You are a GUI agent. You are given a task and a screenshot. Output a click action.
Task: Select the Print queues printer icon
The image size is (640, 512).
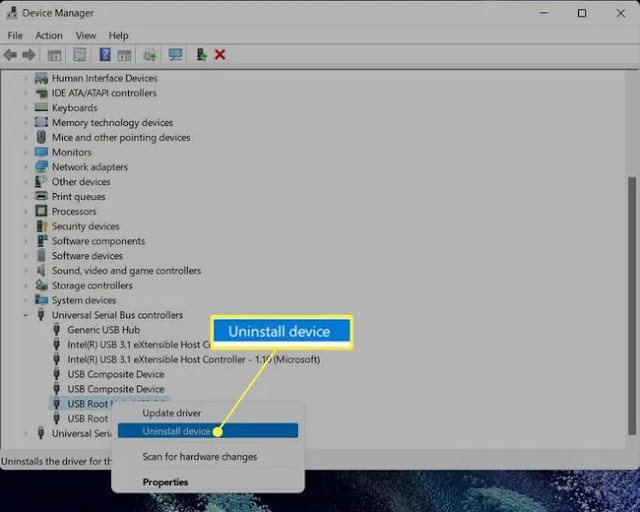pos(41,196)
